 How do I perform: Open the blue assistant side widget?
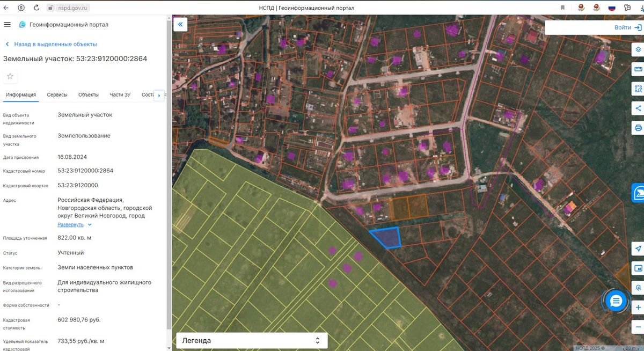638,192
